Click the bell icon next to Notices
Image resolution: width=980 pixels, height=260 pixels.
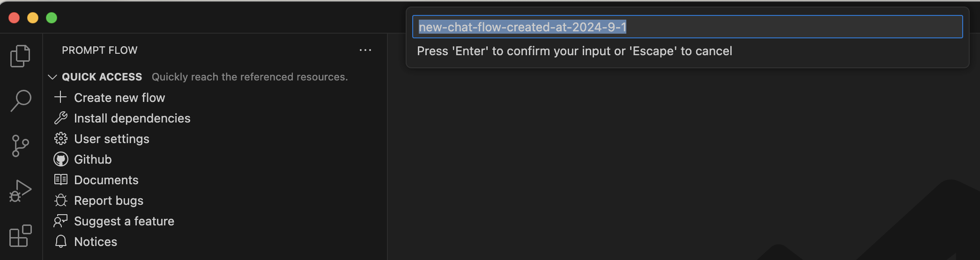tap(60, 241)
